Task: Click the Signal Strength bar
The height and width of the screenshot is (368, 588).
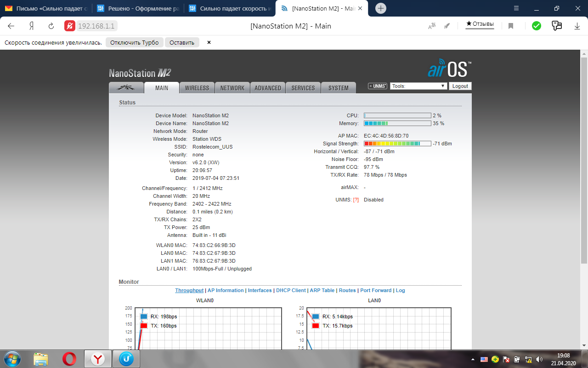Action: (x=397, y=144)
